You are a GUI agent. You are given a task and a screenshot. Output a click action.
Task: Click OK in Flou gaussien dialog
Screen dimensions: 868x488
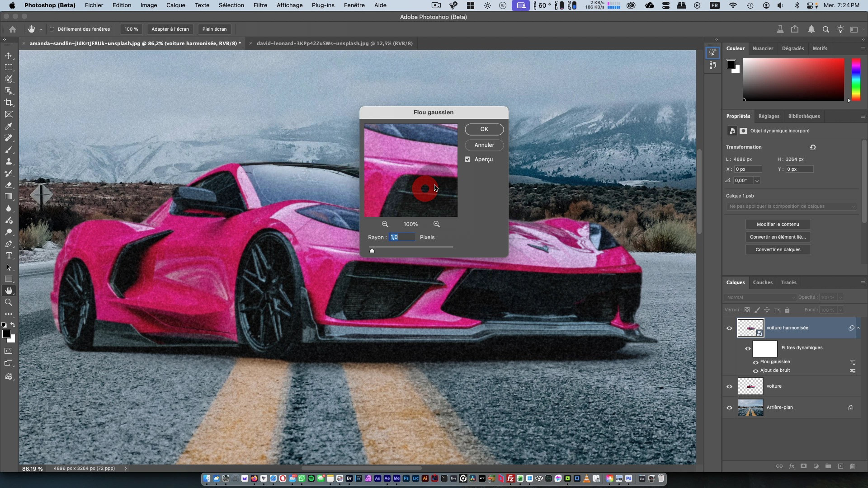pyautogui.click(x=484, y=129)
